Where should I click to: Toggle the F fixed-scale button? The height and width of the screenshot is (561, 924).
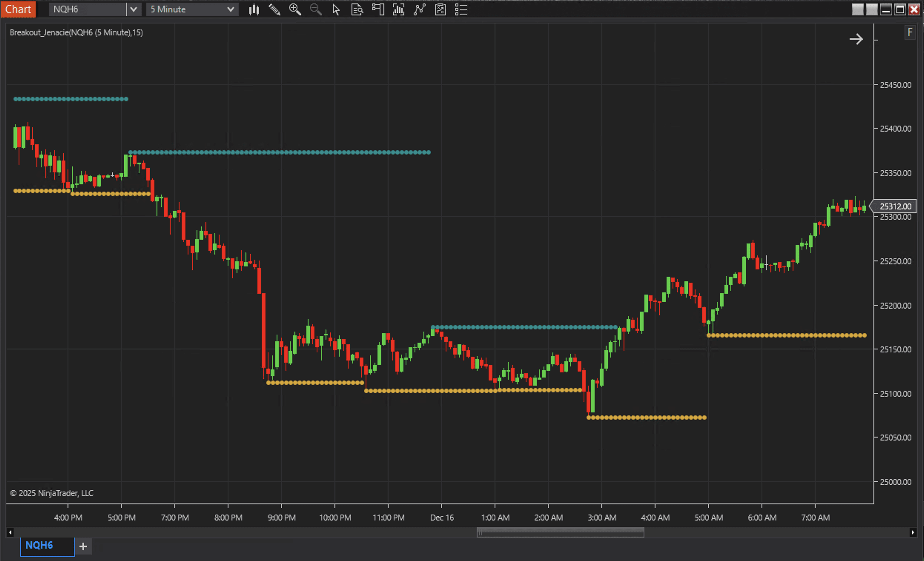click(910, 33)
